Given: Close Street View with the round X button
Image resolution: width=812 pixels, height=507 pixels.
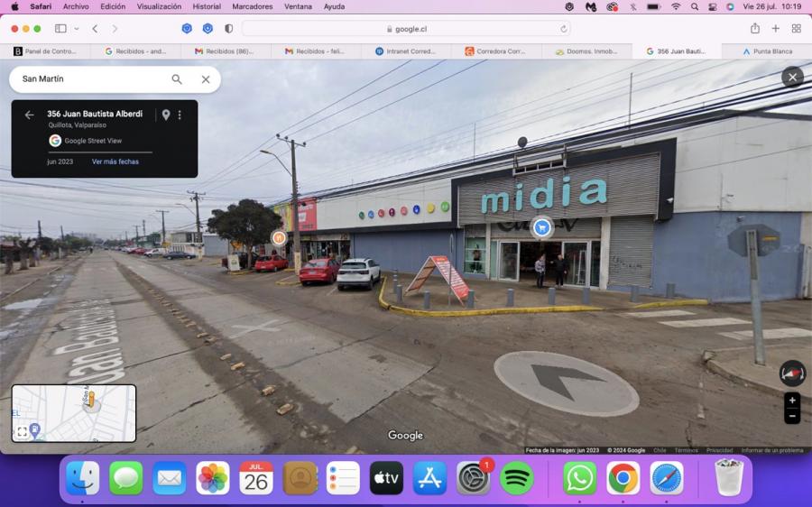Looking at the screenshot, I should (792, 78).
